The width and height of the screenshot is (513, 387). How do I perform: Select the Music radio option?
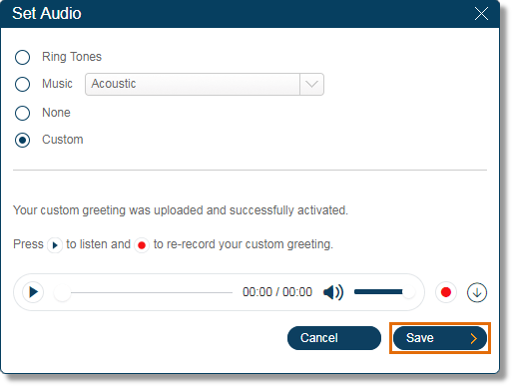pos(22,84)
